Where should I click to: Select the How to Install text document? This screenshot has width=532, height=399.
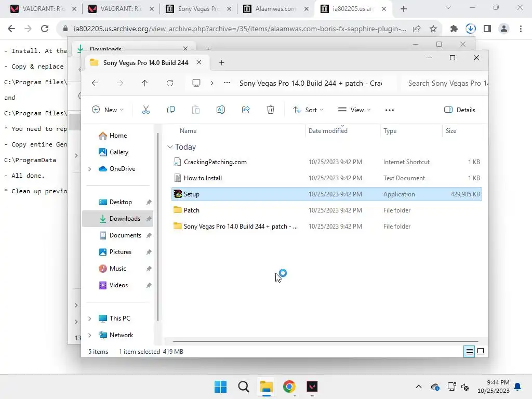[x=326, y=178]
